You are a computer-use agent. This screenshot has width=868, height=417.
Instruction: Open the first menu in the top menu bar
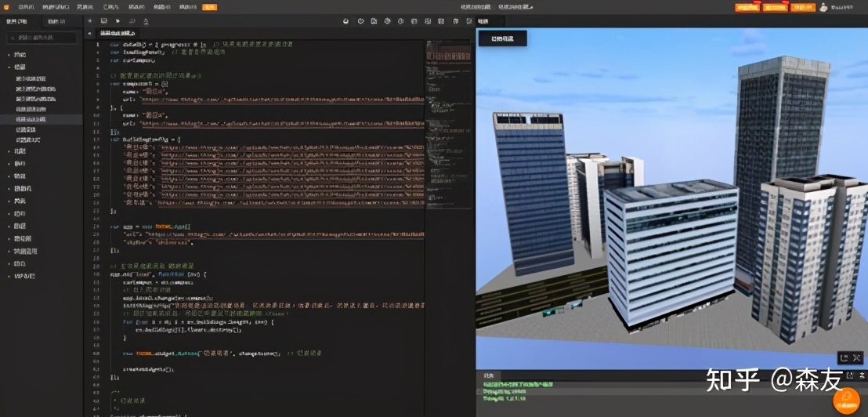[x=26, y=7]
